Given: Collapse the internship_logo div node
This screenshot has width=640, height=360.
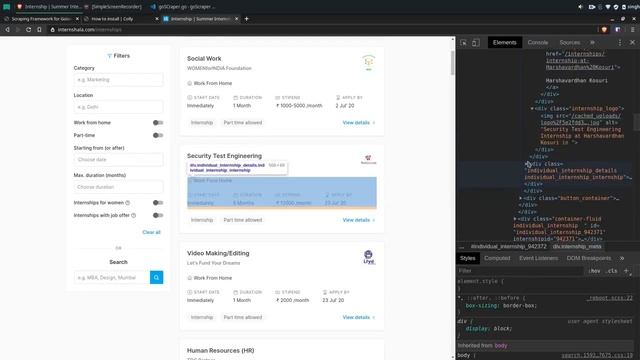Looking at the screenshot, I should pos(532,109).
